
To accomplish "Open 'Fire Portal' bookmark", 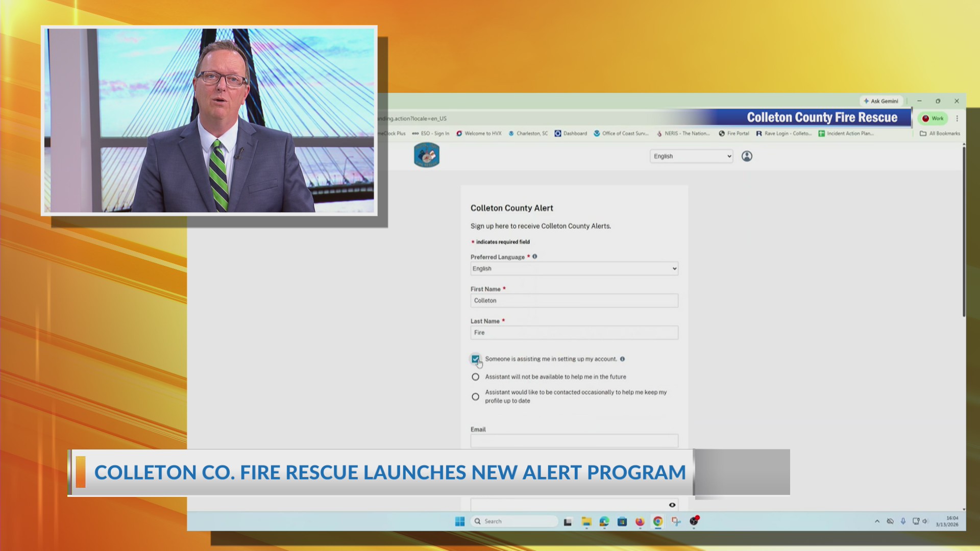I will tap(734, 134).
